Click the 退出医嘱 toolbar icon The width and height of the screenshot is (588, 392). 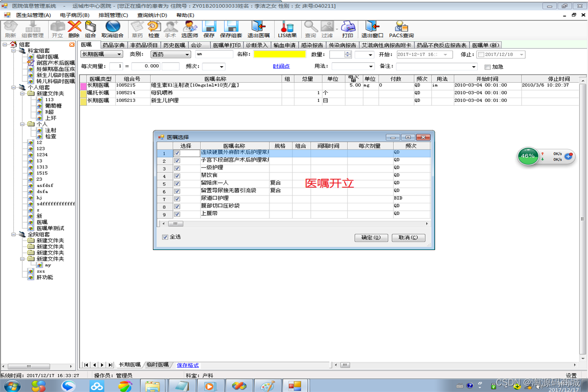tap(258, 29)
